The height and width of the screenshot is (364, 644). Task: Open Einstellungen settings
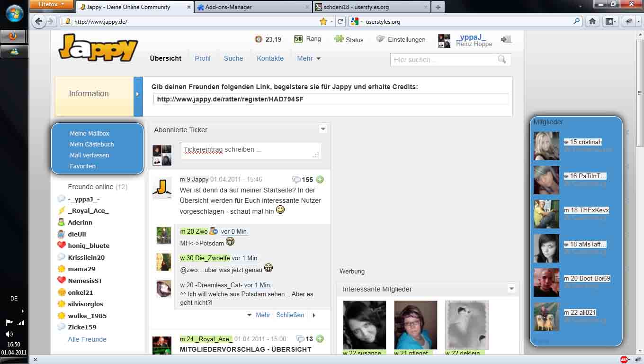401,39
